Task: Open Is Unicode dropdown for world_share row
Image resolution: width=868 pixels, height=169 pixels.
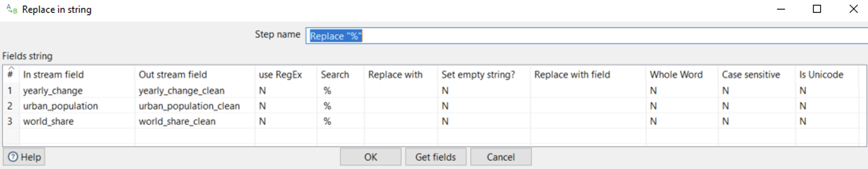Action: [826, 121]
